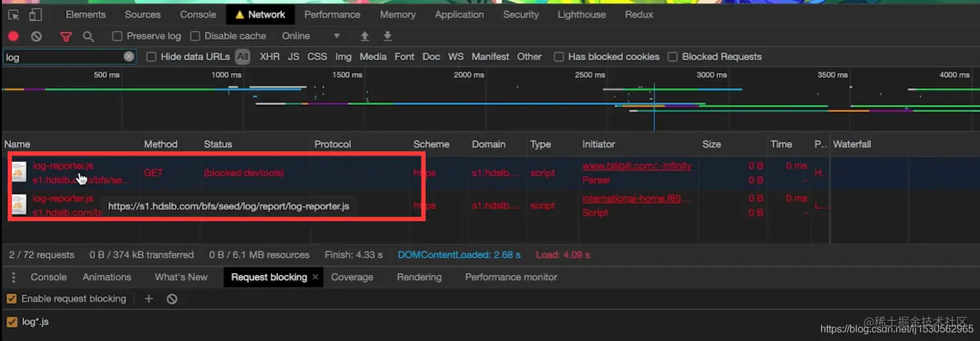Sort by the Size column header
Image resolution: width=980 pixels, height=341 pixels.
click(712, 144)
